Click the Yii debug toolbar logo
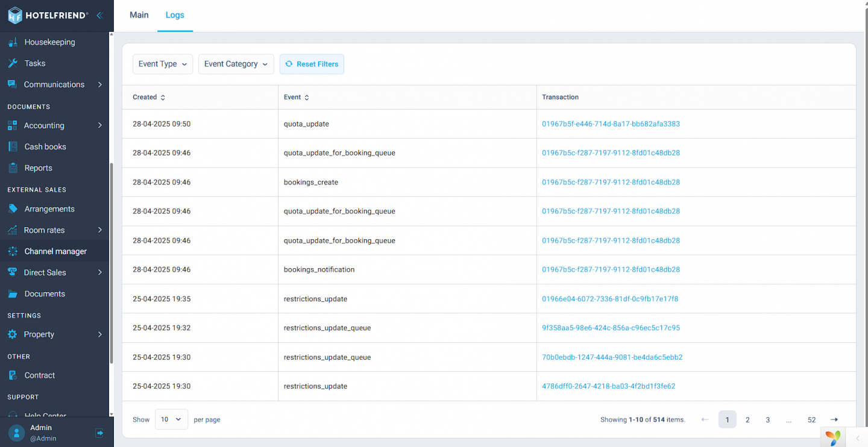 pos(833,438)
